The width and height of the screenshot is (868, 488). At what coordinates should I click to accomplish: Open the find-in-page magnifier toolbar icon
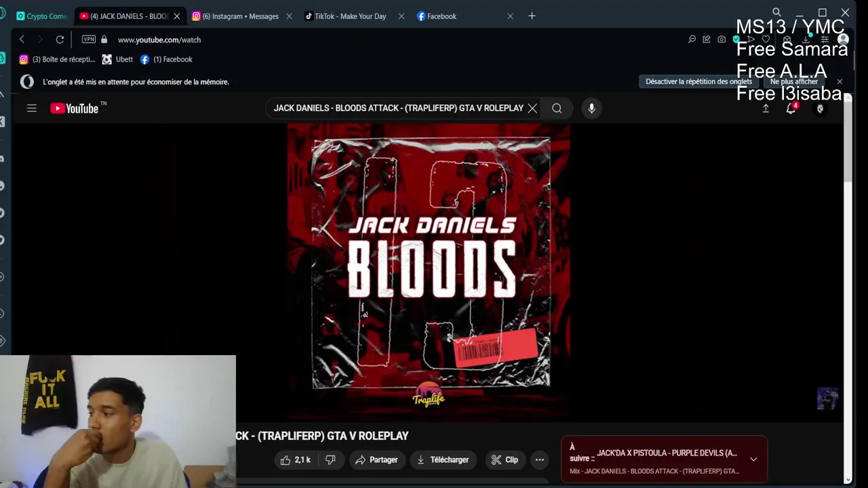pyautogui.click(x=692, y=39)
